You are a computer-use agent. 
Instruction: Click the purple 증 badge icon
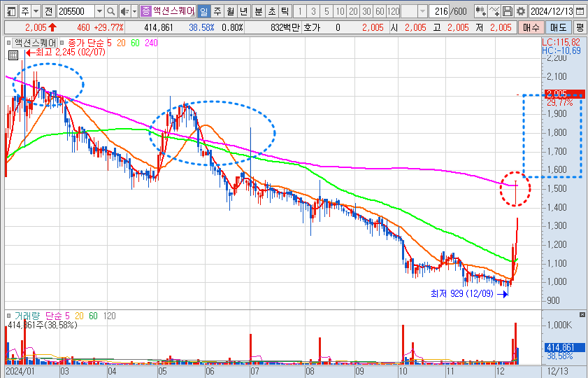(x=145, y=11)
